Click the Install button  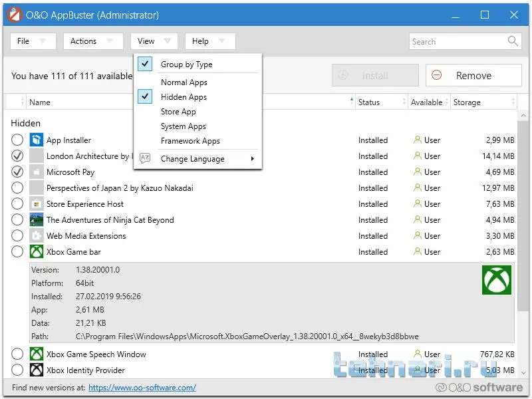point(375,75)
